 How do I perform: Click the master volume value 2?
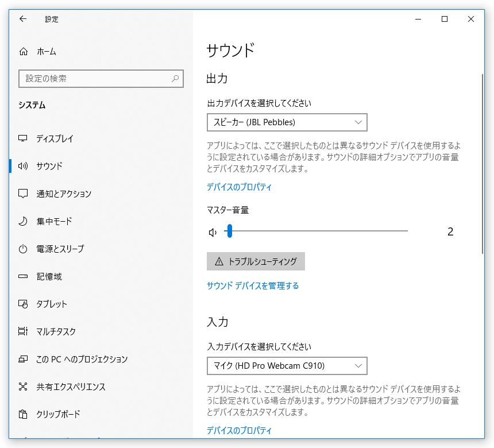pos(450,232)
